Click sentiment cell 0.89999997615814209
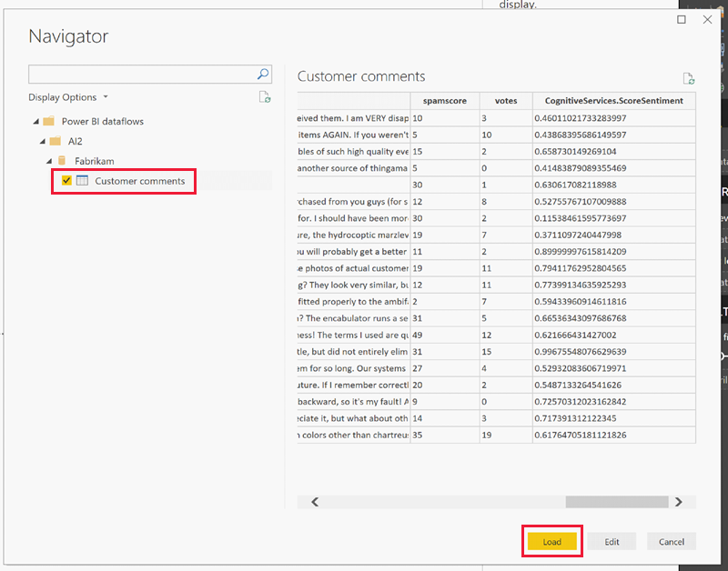This screenshot has height=571, width=728. coord(613,252)
